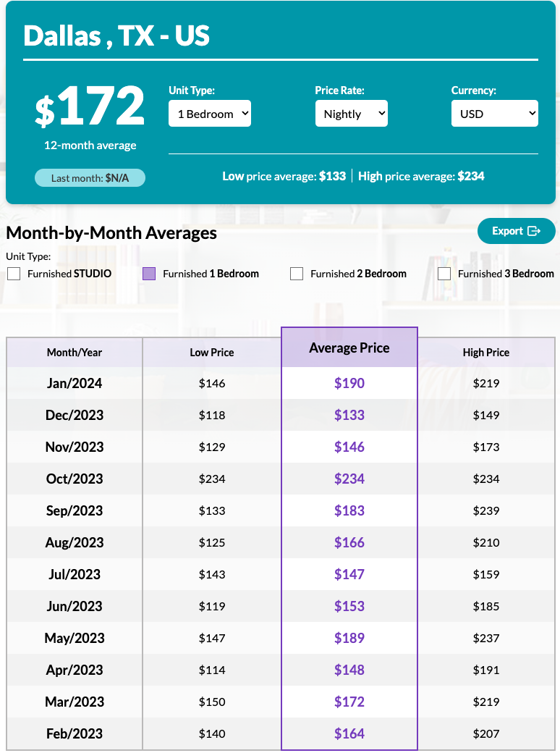Open the Price Rate dropdown showing Nightly
This screenshot has width=560, height=753.
pyautogui.click(x=351, y=114)
